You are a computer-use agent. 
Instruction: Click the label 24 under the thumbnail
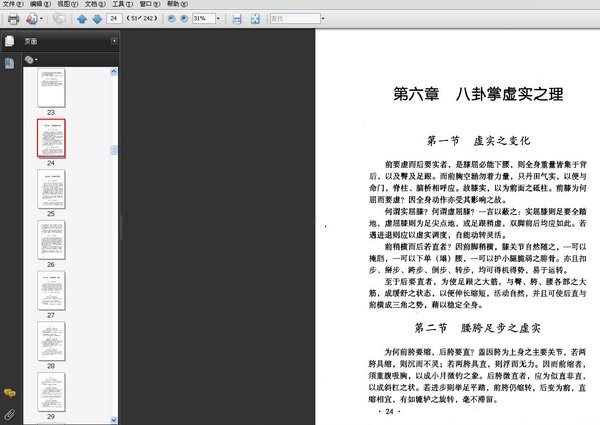51,163
